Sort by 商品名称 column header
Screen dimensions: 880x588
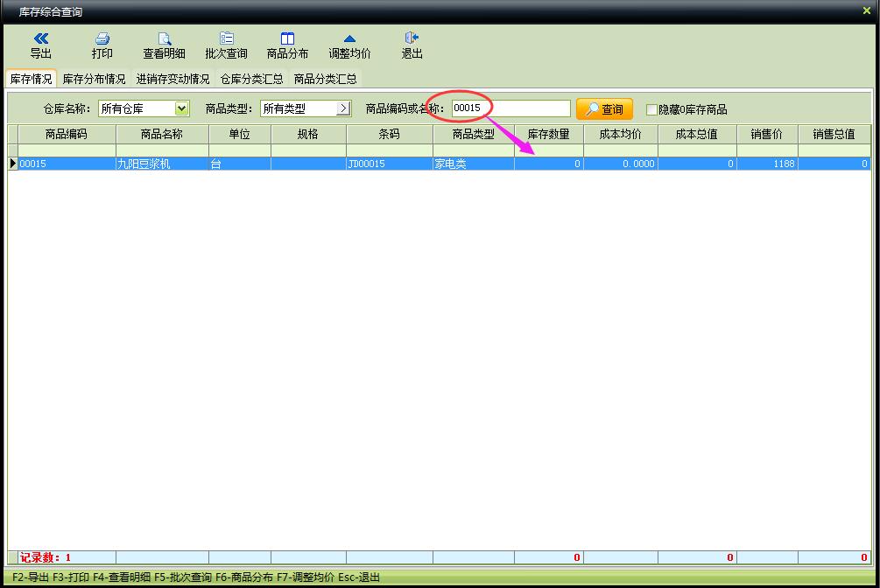[162, 134]
